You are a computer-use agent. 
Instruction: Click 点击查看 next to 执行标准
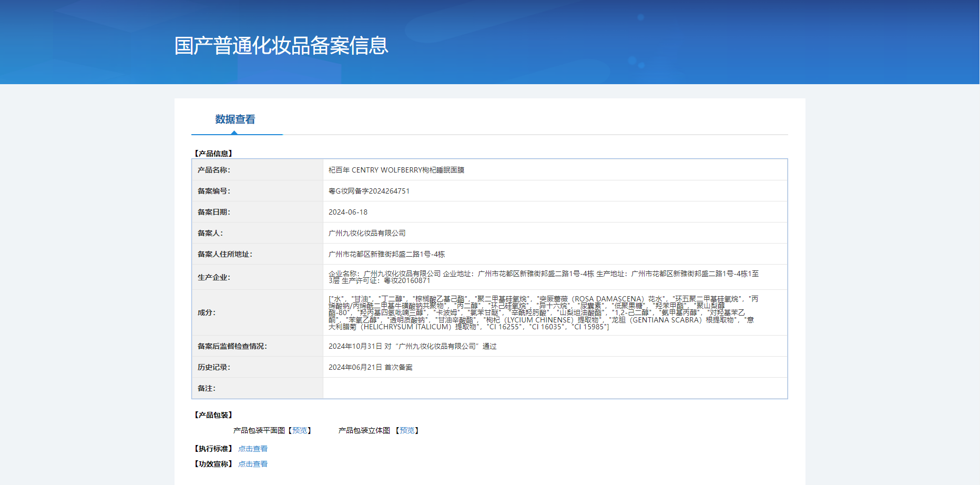click(x=253, y=449)
